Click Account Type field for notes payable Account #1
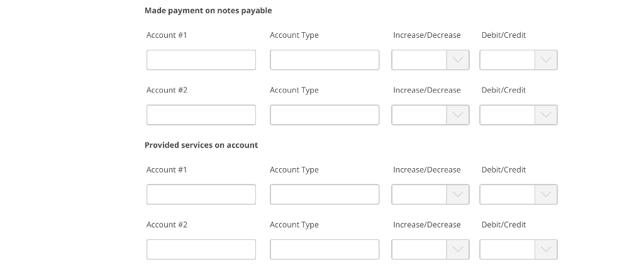 pos(325,60)
